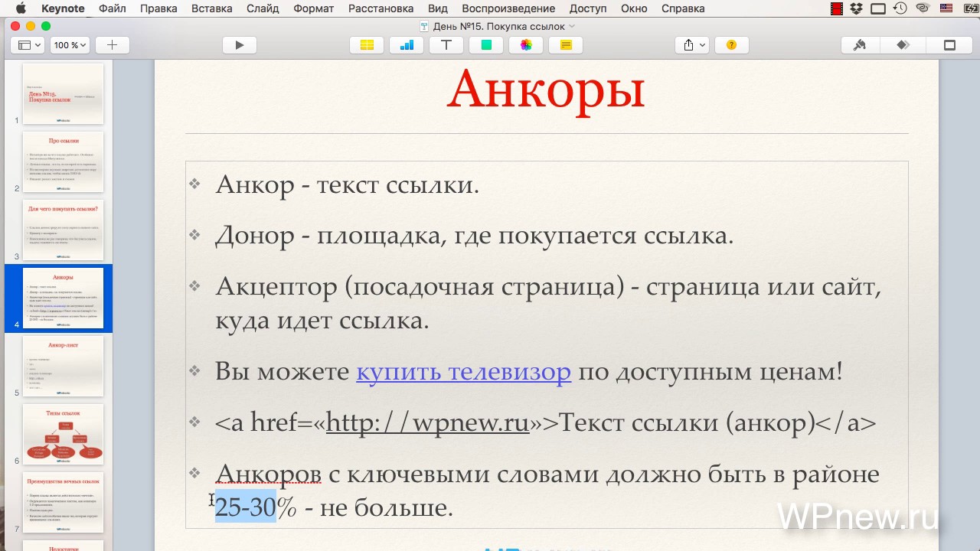Click the Акцептор bullet text
Viewport: 980px width, 551px height.
(548, 303)
